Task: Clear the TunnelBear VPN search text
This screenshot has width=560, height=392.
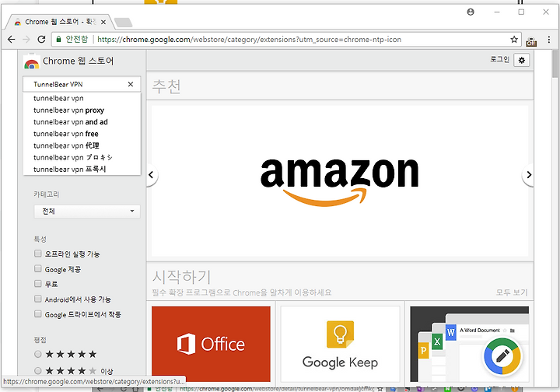Action: [x=131, y=84]
